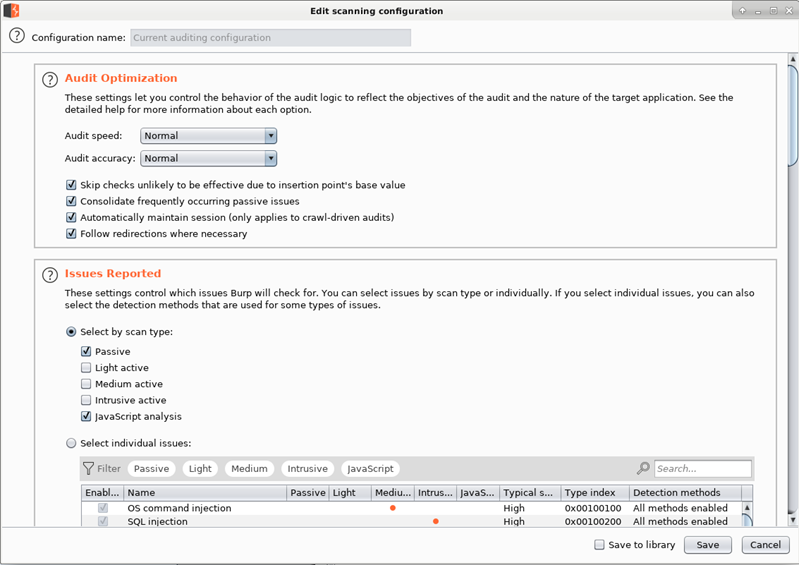Choose Select by scan type radio button
The image size is (799, 565).
click(71, 332)
